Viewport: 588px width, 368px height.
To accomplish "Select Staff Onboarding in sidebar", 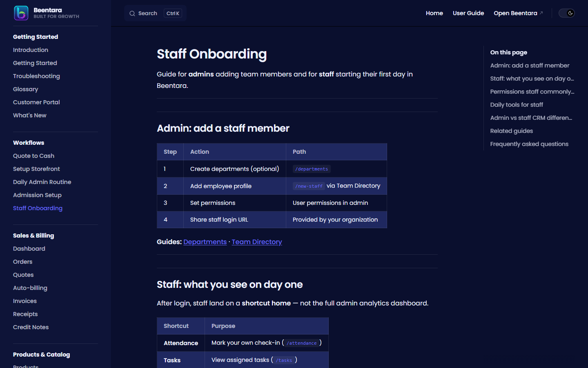I will 38,208.
